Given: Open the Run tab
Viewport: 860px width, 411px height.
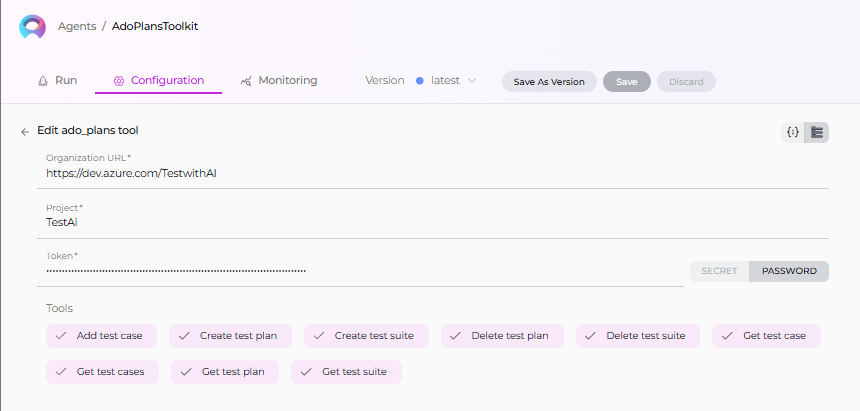Looking at the screenshot, I should coord(58,81).
